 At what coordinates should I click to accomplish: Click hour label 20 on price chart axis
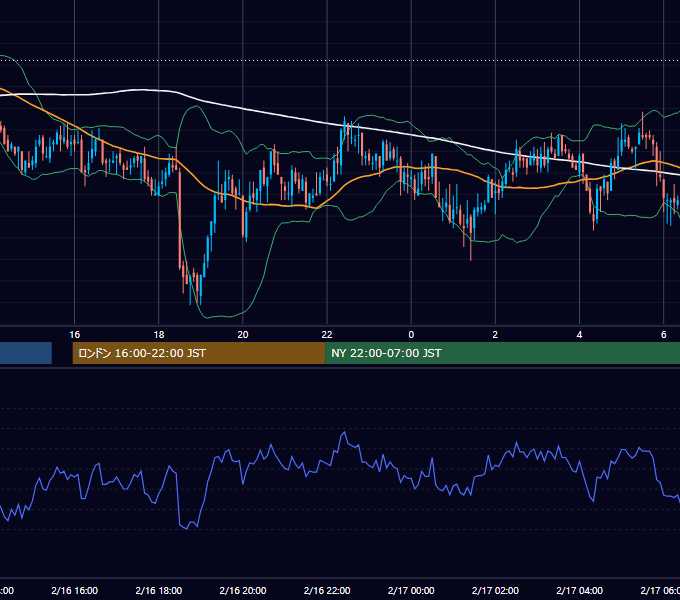coord(243,335)
